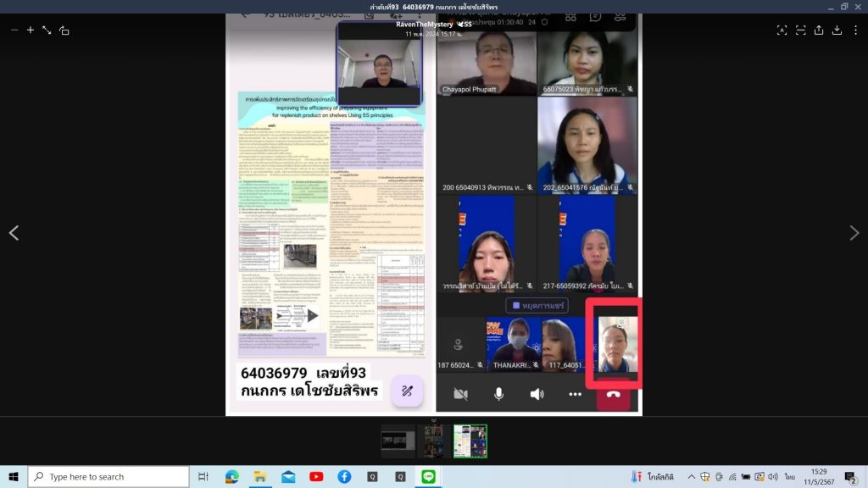Screen dimensions: 868x488
Task: Collapse the thumbnail strip with the chevron
Action: click(x=433, y=420)
